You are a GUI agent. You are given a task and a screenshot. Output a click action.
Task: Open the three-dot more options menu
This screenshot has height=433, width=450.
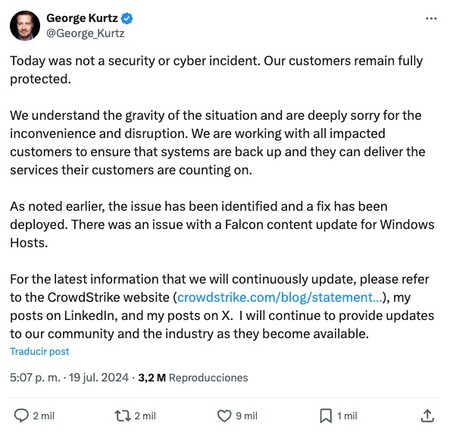431,19
